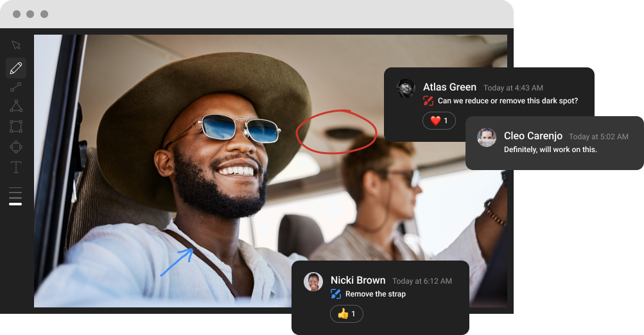The width and height of the screenshot is (644, 335).
Task: Open Cleo Carenjo's profile avatar
Action: (487, 137)
